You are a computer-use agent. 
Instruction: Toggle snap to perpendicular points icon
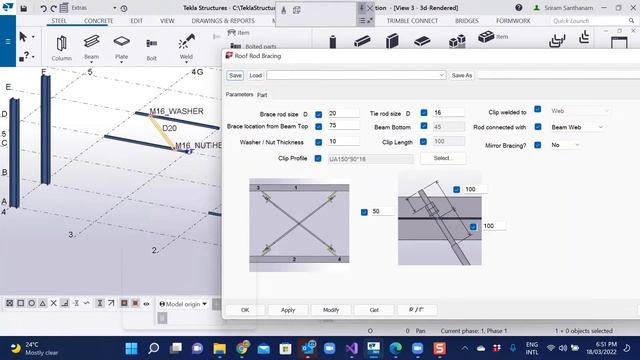[x=64, y=303]
